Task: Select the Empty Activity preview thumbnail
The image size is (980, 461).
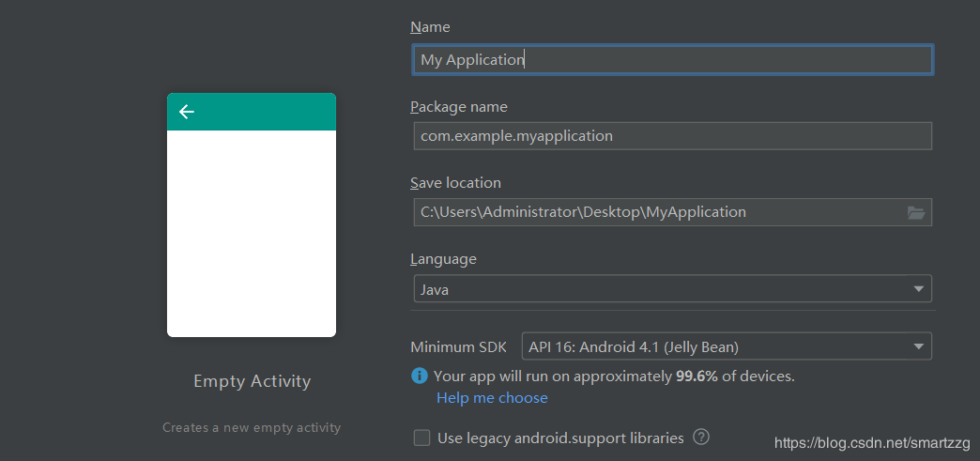Action: point(252,215)
